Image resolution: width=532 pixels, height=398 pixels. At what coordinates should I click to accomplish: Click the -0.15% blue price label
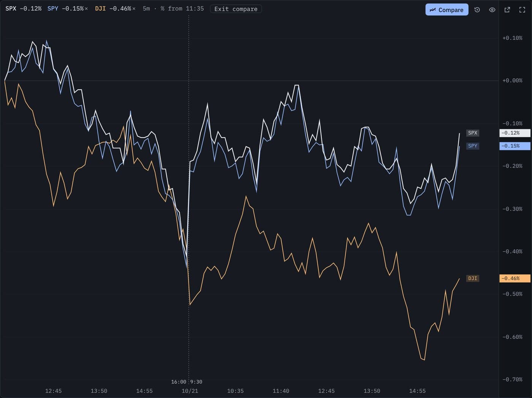515,146
